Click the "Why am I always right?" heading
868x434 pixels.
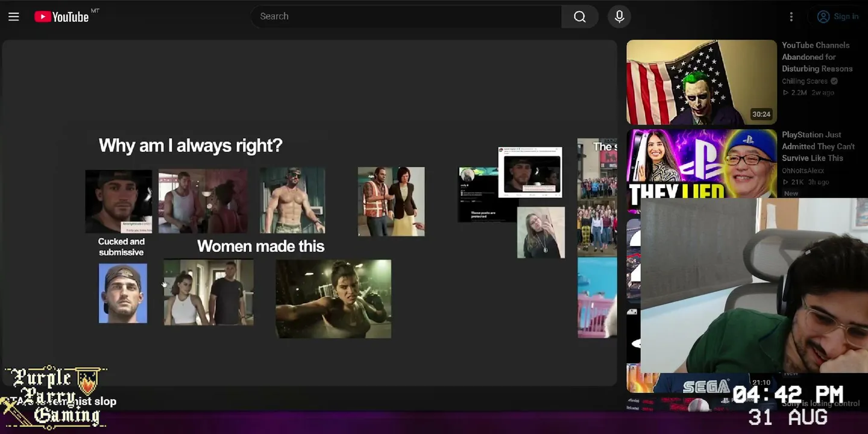tap(190, 145)
